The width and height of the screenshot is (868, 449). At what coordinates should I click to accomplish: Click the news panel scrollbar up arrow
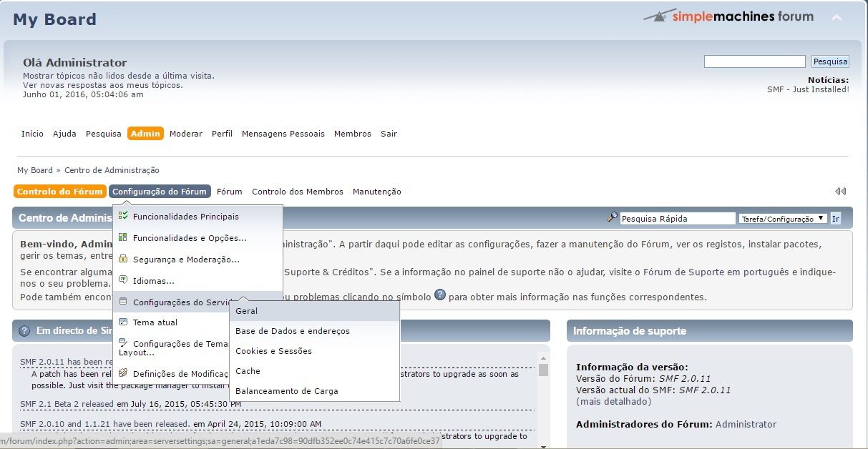pyautogui.click(x=543, y=357)
